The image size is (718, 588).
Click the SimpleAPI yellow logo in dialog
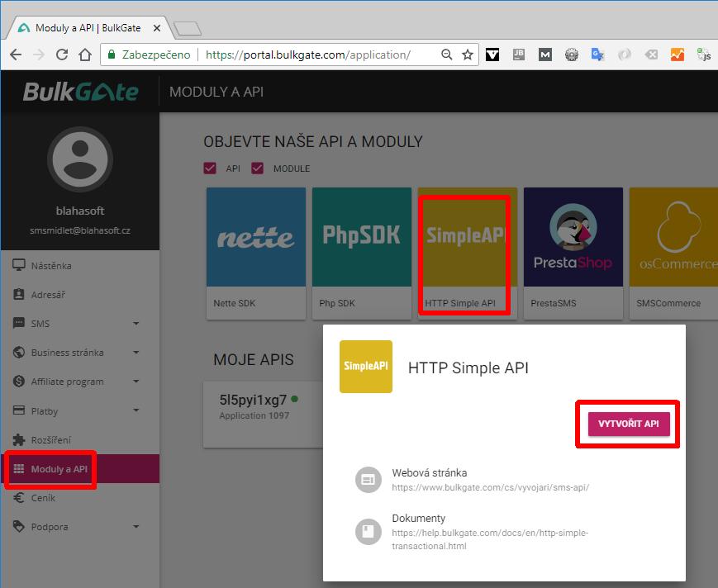[366, 367]
